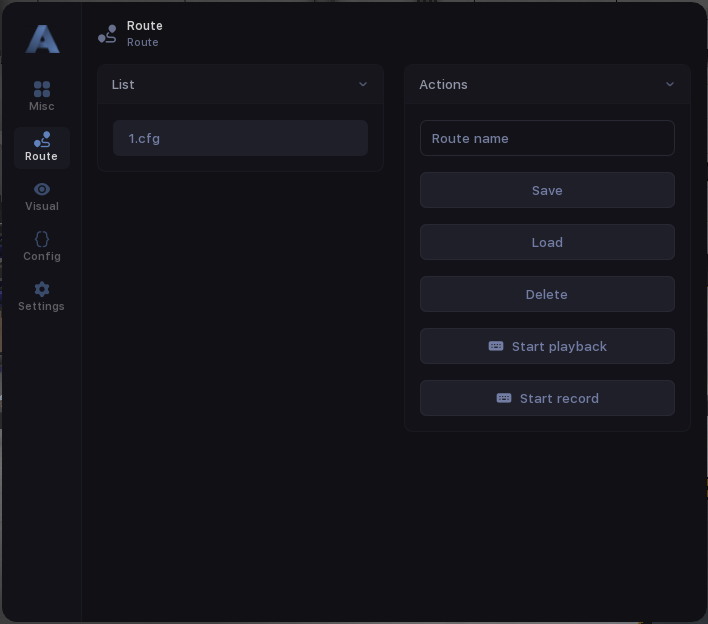
Task: Open the Visual eye icon section
Action: [x=42, y=190]
